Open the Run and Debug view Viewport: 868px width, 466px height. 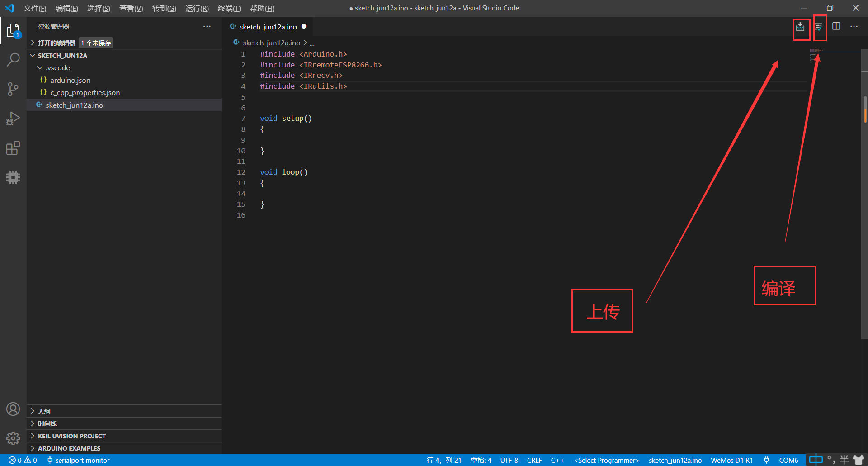(x=13, y=118)
